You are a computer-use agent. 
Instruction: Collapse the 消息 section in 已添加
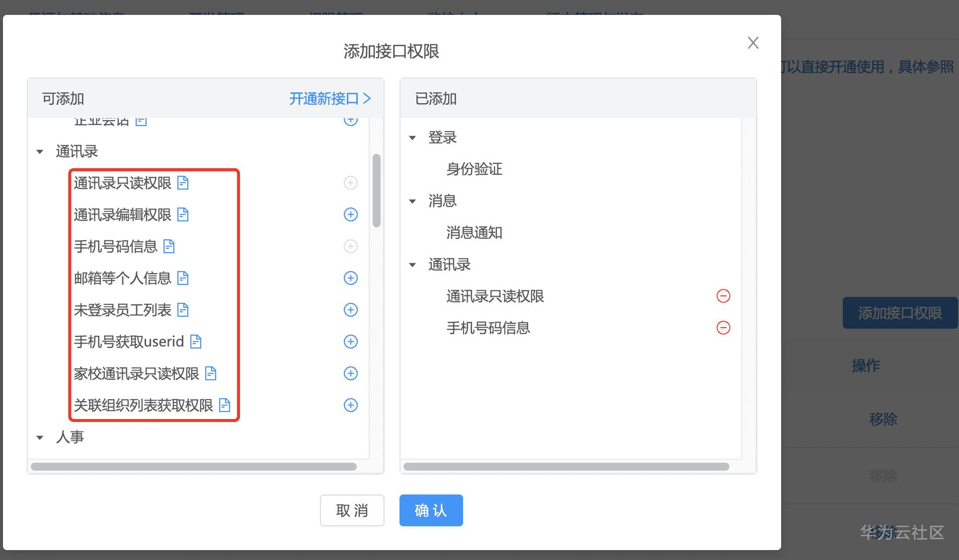click(414, 200)
